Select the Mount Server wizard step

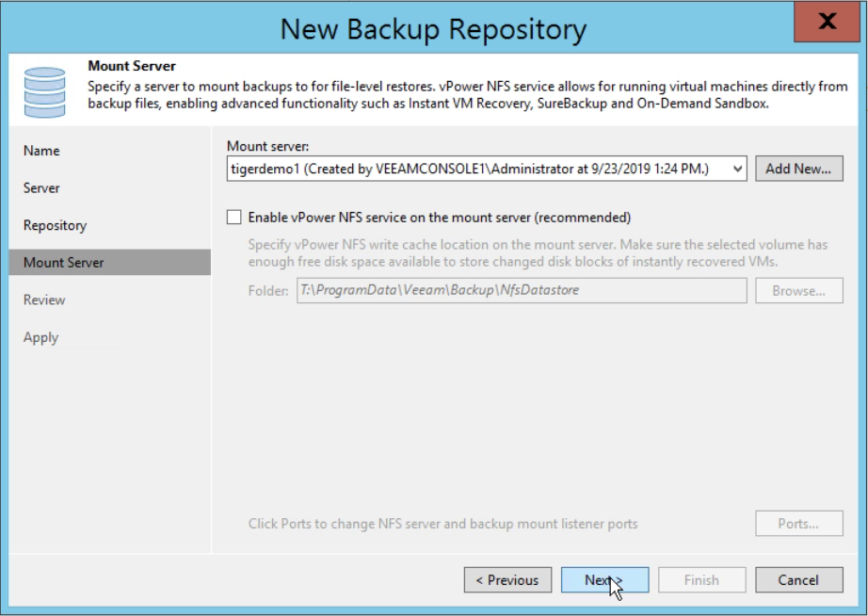(x=109, y=263)
